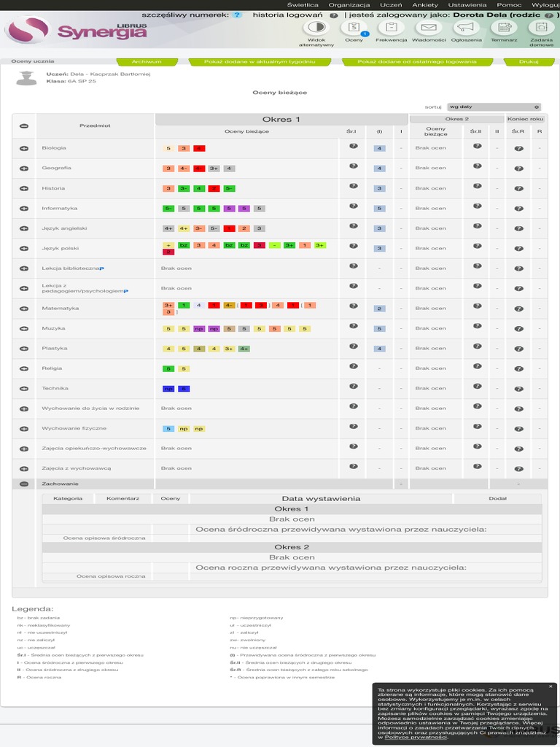Click Pokaż dodane w aktualnym tygodniu
Image resolution: width=560 pixels, height=747 pixels.
pyautogui.click(x=260, y=61)
